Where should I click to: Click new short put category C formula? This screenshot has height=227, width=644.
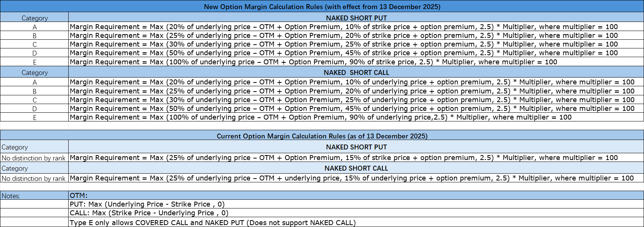click(x=343, y=44)
